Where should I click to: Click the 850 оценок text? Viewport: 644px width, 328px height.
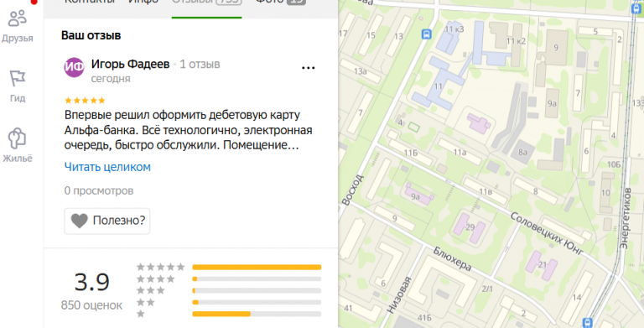91,305
